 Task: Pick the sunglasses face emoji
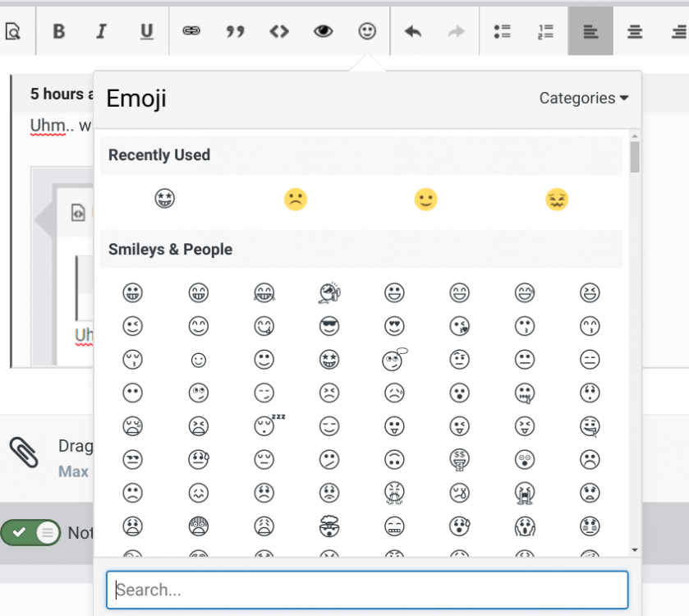point(329,326)
